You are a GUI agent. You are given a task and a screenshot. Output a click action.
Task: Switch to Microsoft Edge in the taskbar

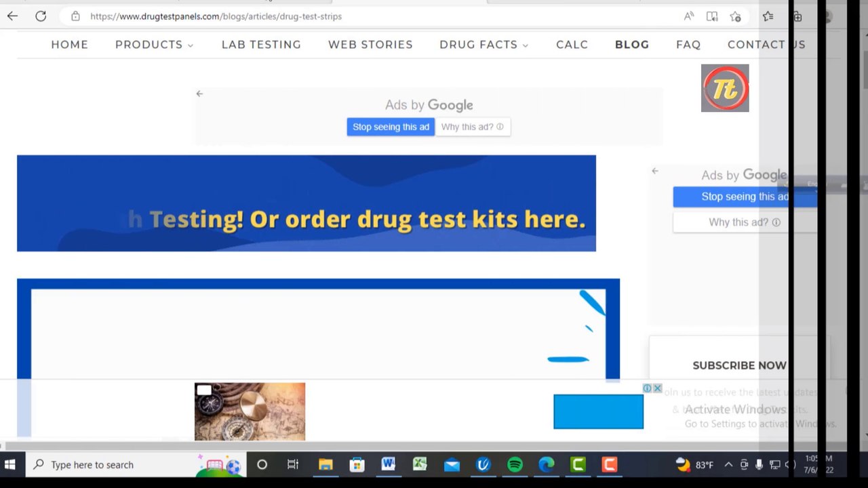tap(547, 465)
